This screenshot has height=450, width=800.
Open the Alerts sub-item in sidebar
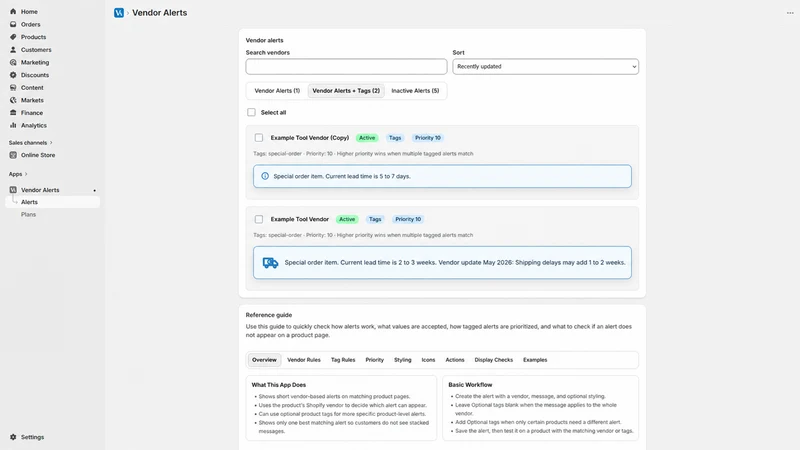coord(52,202)
